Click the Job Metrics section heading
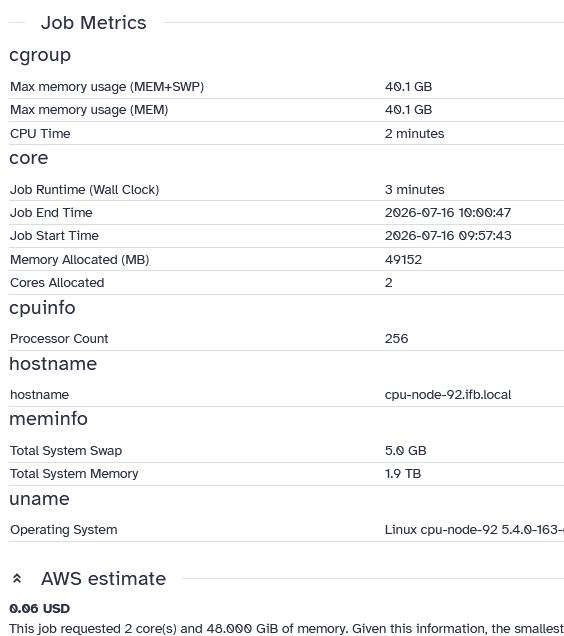 pyautogui.click(x=93, y=23)
